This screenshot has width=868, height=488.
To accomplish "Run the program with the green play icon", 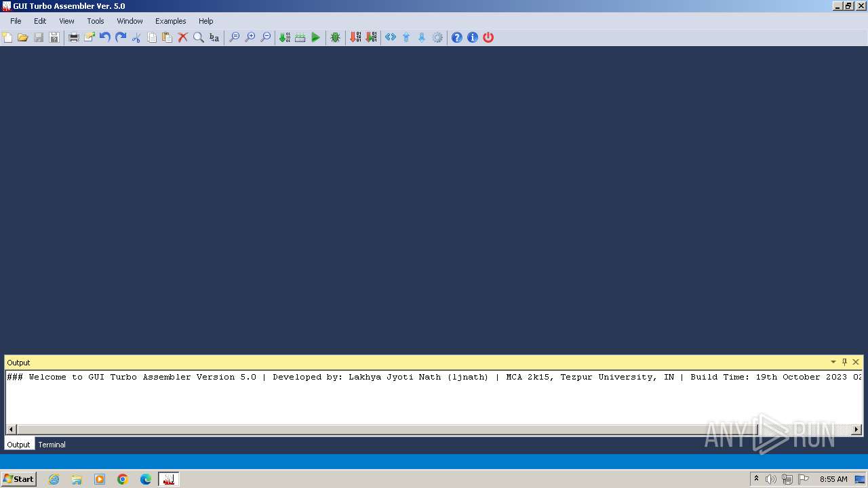I will (316, 37).
